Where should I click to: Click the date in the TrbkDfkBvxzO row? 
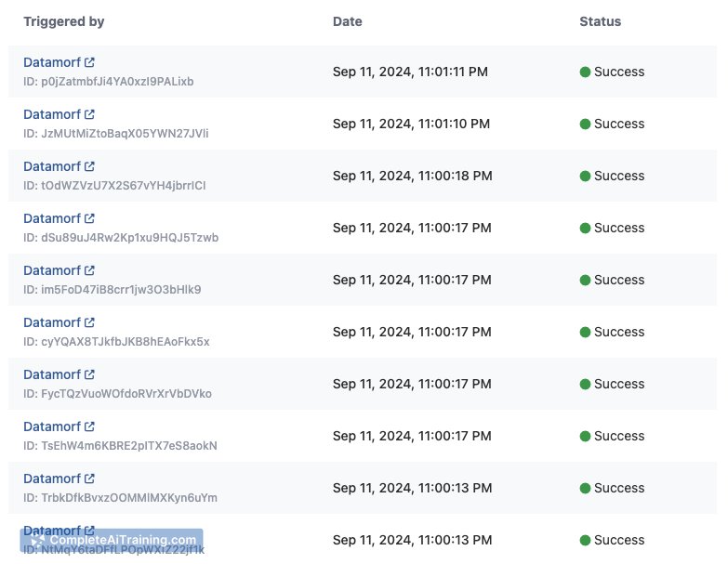(412, 488)
